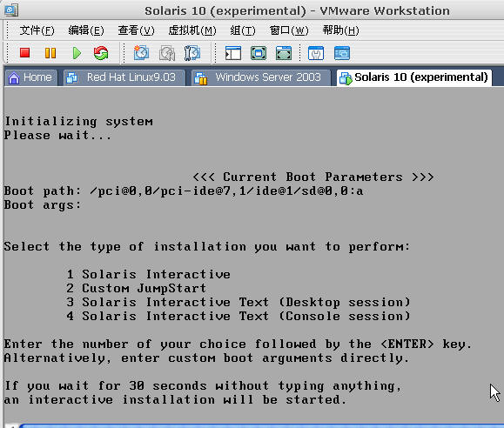Click 'Select the type of installation' prompt
Viewport: 504px width, 428px height.
point(207,247)
